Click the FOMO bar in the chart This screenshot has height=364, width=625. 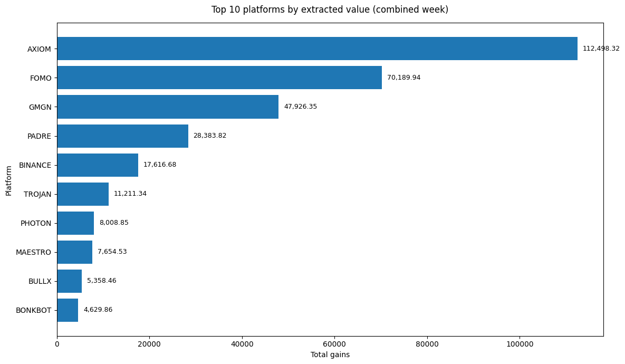click(x=219, y=78)
